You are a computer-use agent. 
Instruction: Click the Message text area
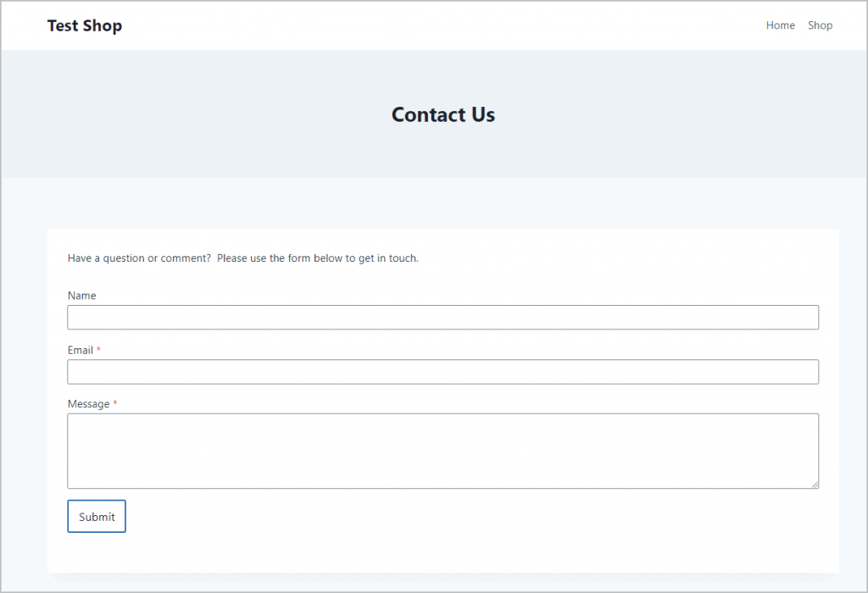click(442, 449)
